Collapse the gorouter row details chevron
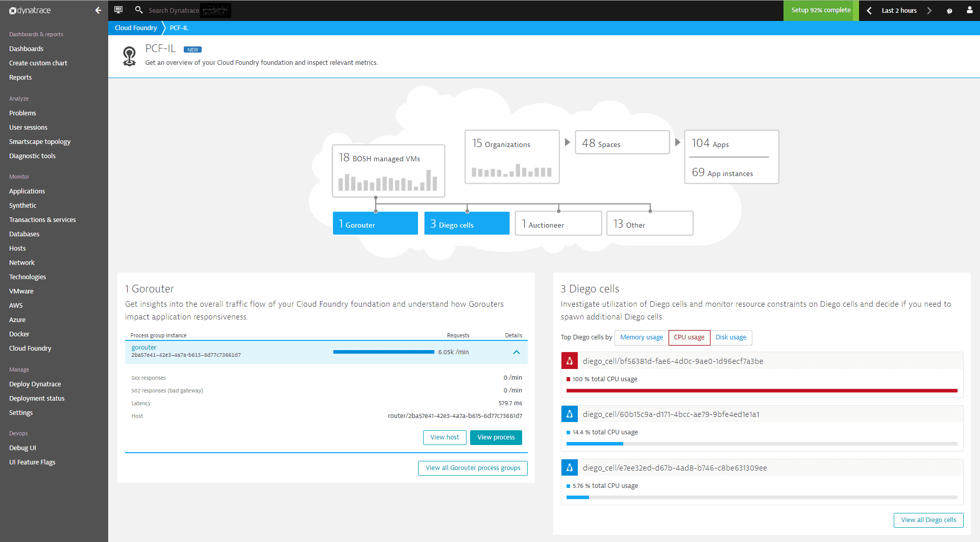This screenshot has width=980, height=542. tap(517, 352)
